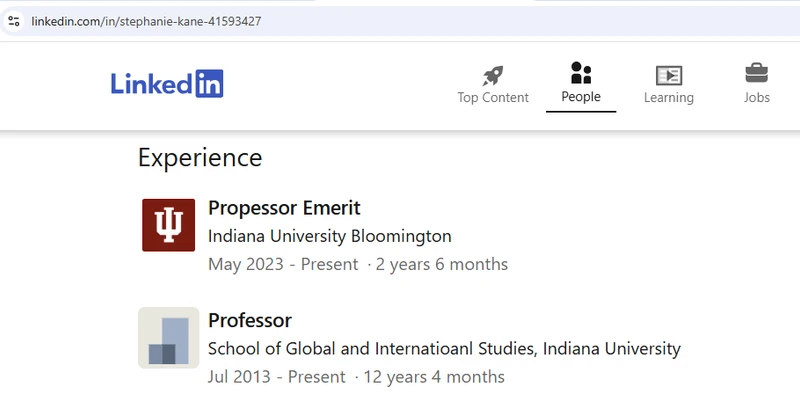This screenshot has width=800, height=409.
Task: Click the placeholder company logo beside Professor
Action: [x=168, y=338]
